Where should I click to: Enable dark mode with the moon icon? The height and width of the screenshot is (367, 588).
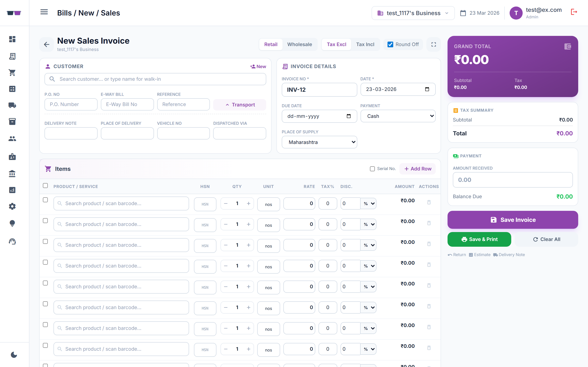click(x=14, y=355)
